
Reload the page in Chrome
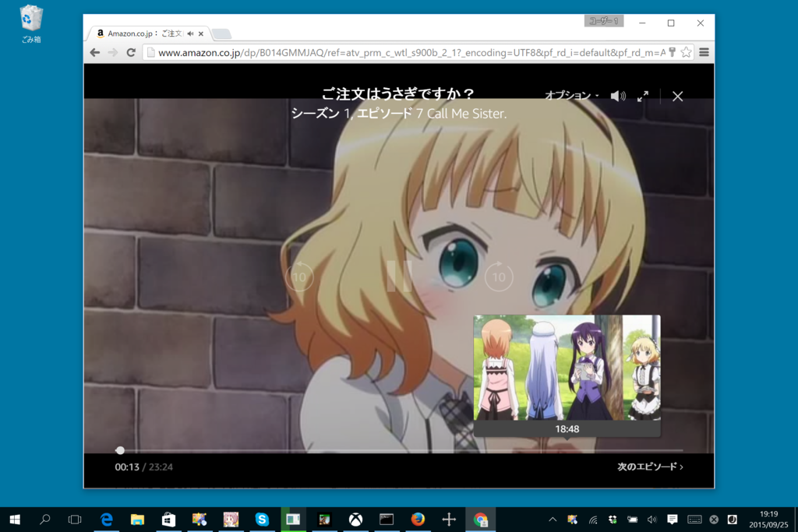[131, 52]
